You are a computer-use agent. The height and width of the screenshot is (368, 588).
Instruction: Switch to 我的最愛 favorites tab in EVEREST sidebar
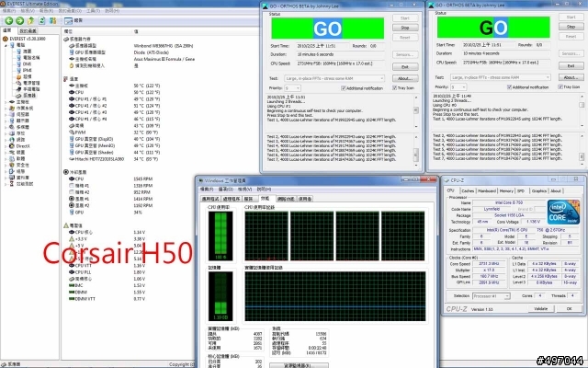tap(28, 30)
